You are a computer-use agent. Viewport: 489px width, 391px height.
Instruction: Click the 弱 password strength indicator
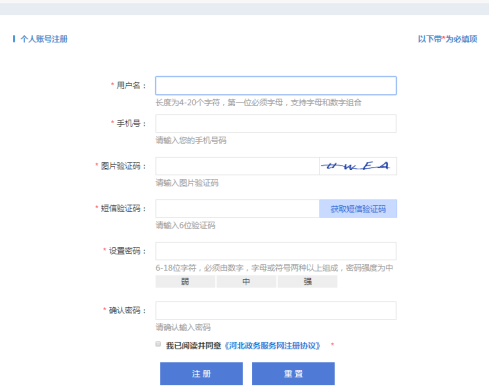185,282
